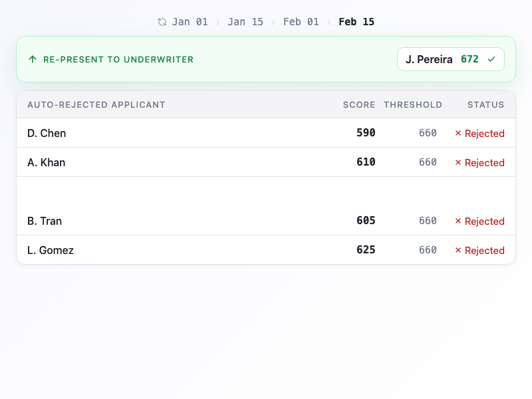Click B. Tran's score of 605
Screen dimensions: 532x399
click(366, 221)
